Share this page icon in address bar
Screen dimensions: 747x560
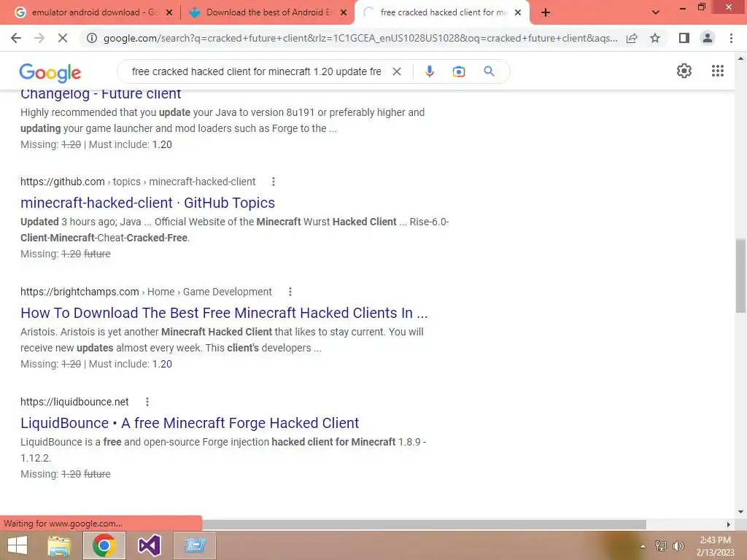coord(632,38)
